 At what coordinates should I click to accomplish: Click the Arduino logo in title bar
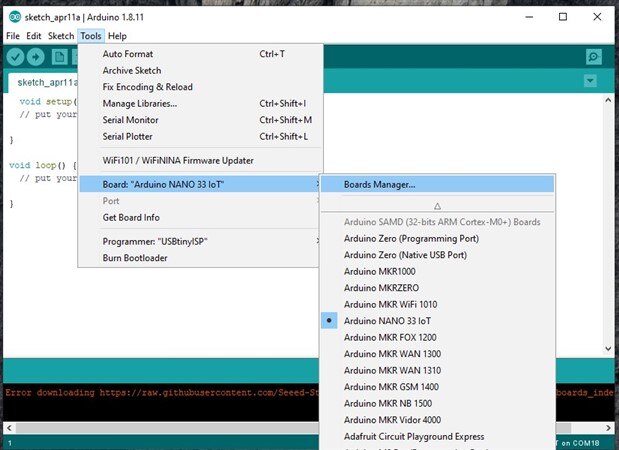(15, 17)
